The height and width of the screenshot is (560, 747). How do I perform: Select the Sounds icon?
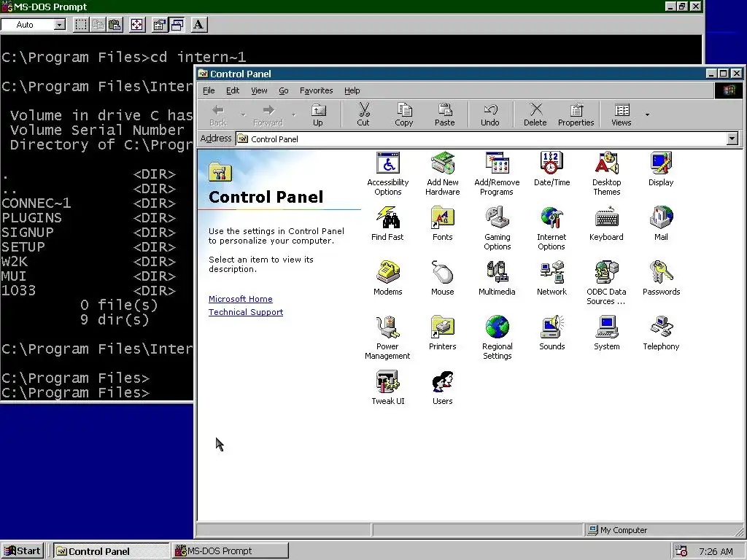[551, 333]
